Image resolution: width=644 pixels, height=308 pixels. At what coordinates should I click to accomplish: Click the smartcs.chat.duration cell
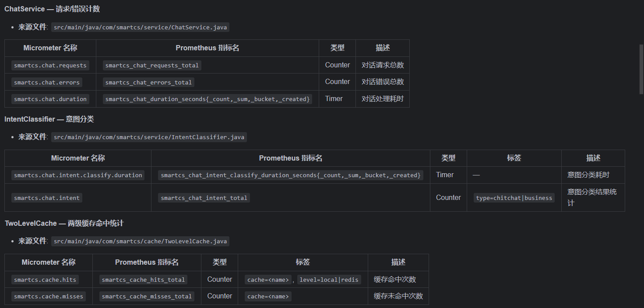pos(50,99)
